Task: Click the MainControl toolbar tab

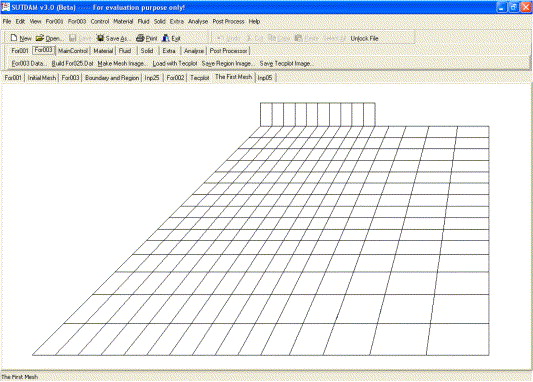Action: [73, 51]
